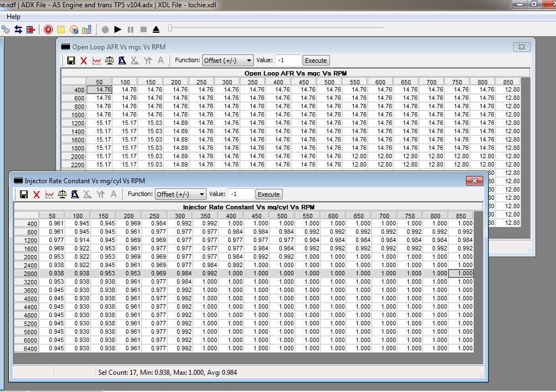This screenshot has height=392, width=556.
Task: Click greyed Y-axis icon in Open Loop AFR window
Action: (x=148, y=61)
